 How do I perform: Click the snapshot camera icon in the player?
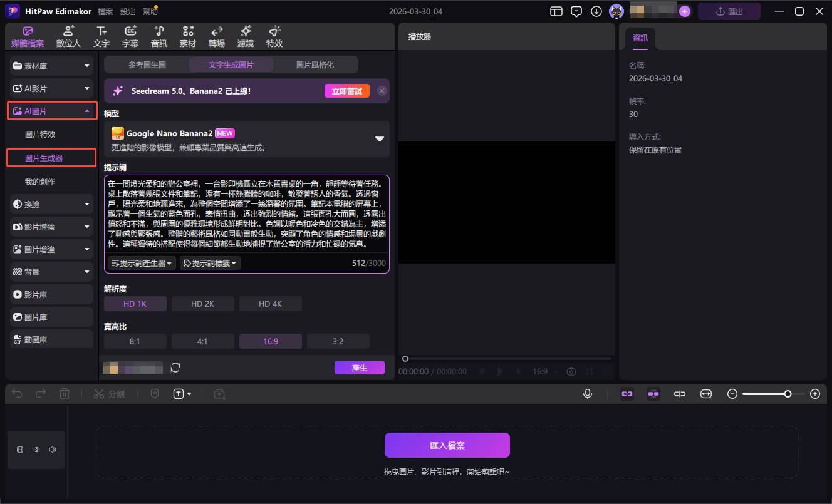coord(571,371)
